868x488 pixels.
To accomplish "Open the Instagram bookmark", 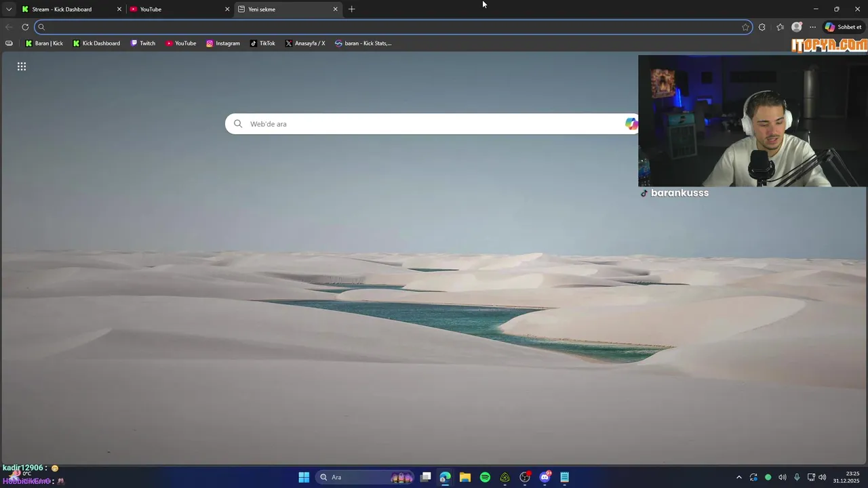I will pyautogui.click(x=223, y=43).
